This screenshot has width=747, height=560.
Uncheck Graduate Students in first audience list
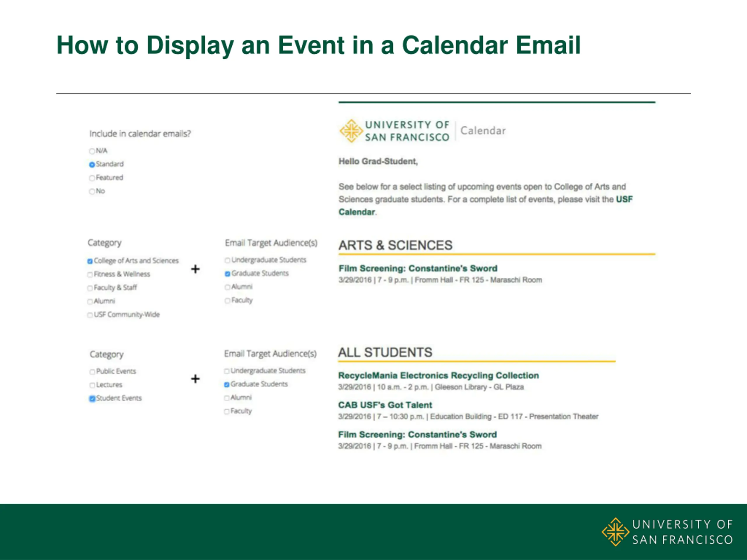227,274
